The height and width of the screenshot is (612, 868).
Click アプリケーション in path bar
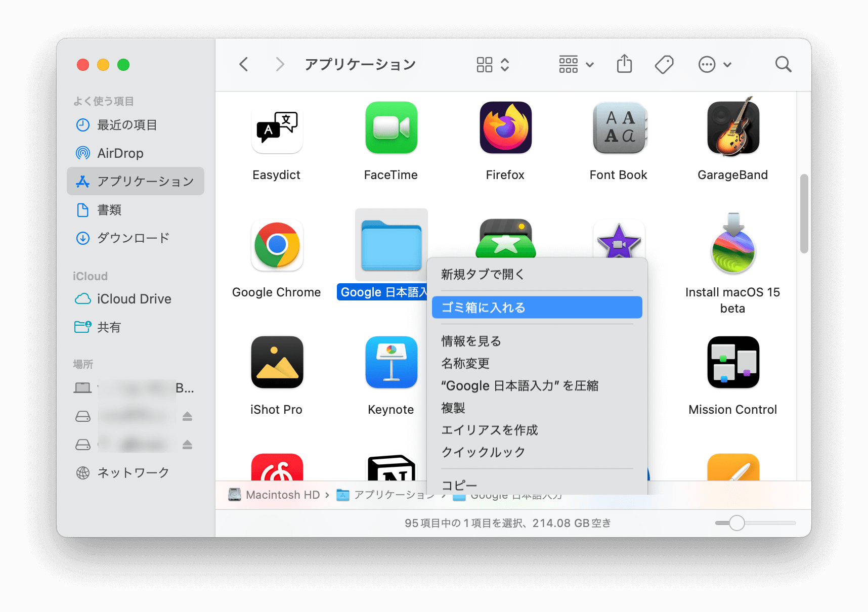pyautogui.click(x=386, y=495)
